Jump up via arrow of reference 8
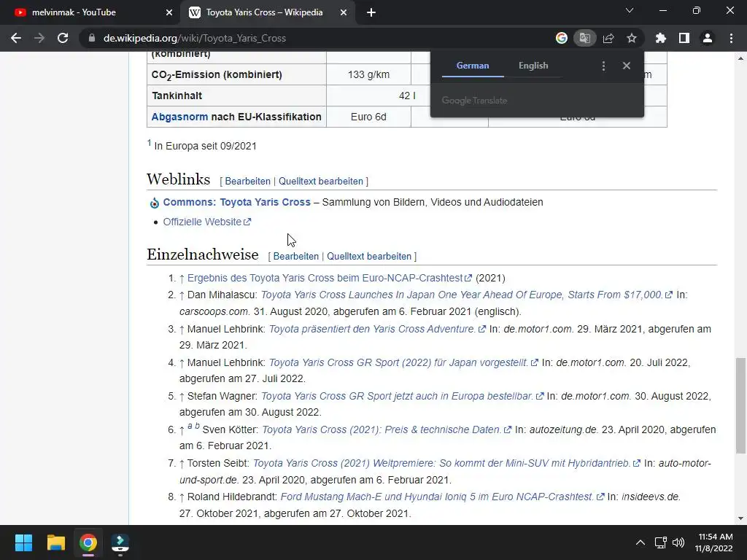Viewport: 747px width, 560px height. click(x=182, y=497)
